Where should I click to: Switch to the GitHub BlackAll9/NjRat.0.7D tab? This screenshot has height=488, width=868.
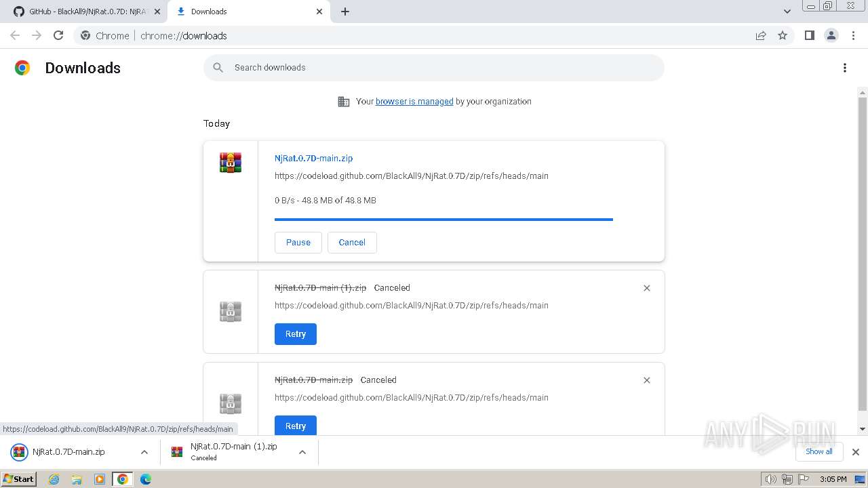pos(87,12)
